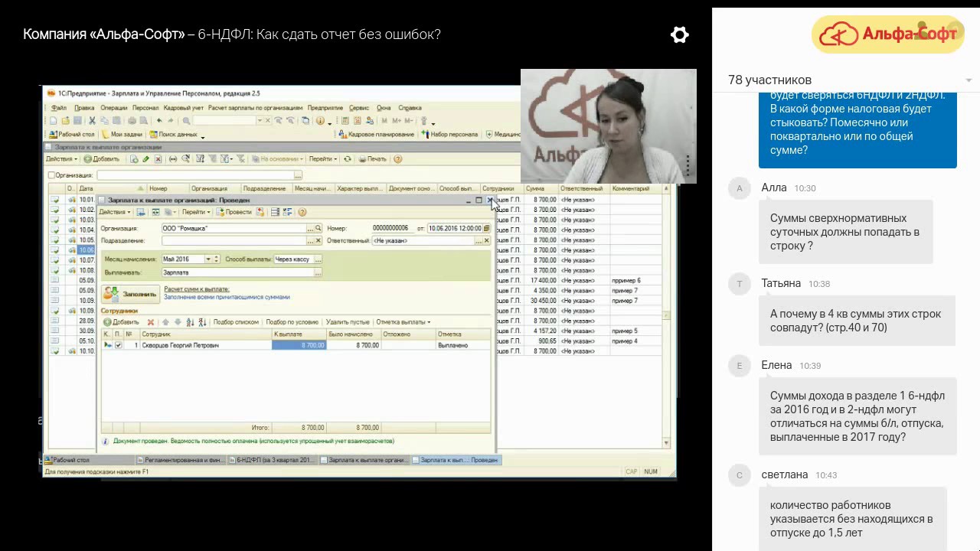Click the month stepper beside Май 2016
Screen dimensions: 980x551
(x=217, y=259)
